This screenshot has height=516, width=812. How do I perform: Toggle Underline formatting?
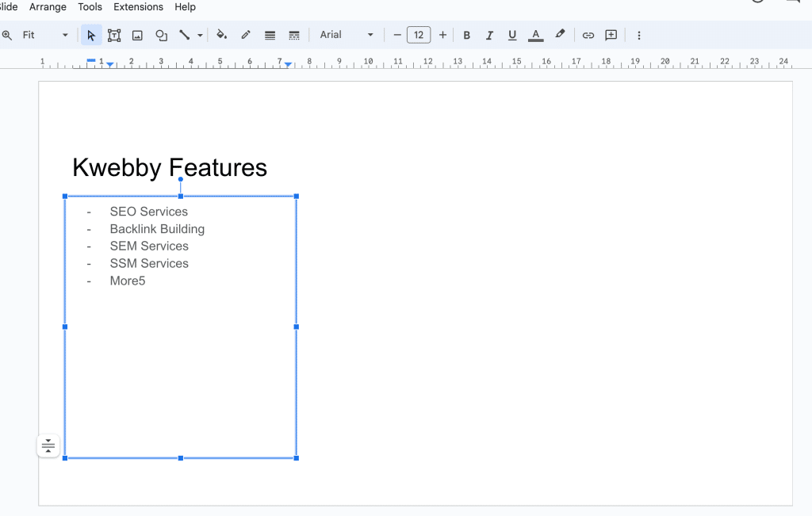(x=512, y=35)
